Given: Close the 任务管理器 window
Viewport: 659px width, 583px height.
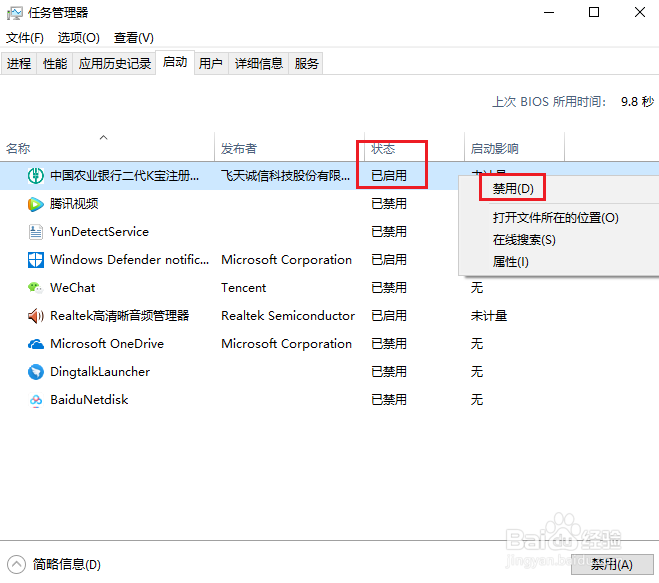Looking at the screenshot, I should 640,13.
